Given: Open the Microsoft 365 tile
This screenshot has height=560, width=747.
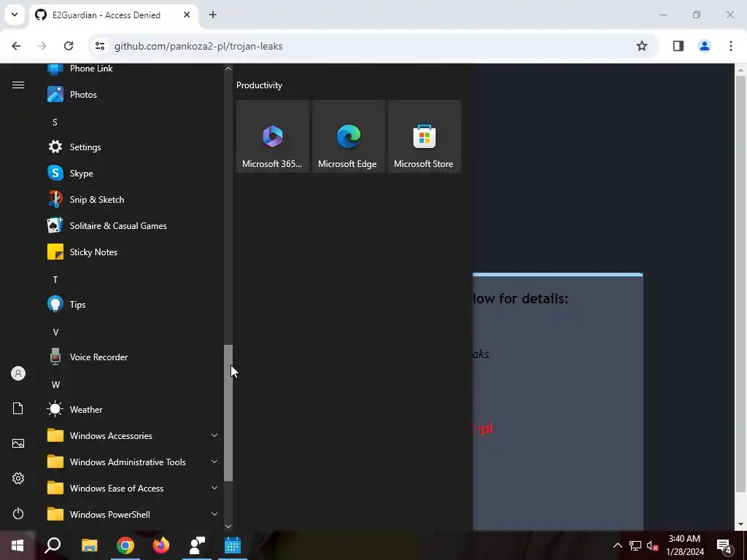Looking at the screenshot, I should (x=273, y=136).
